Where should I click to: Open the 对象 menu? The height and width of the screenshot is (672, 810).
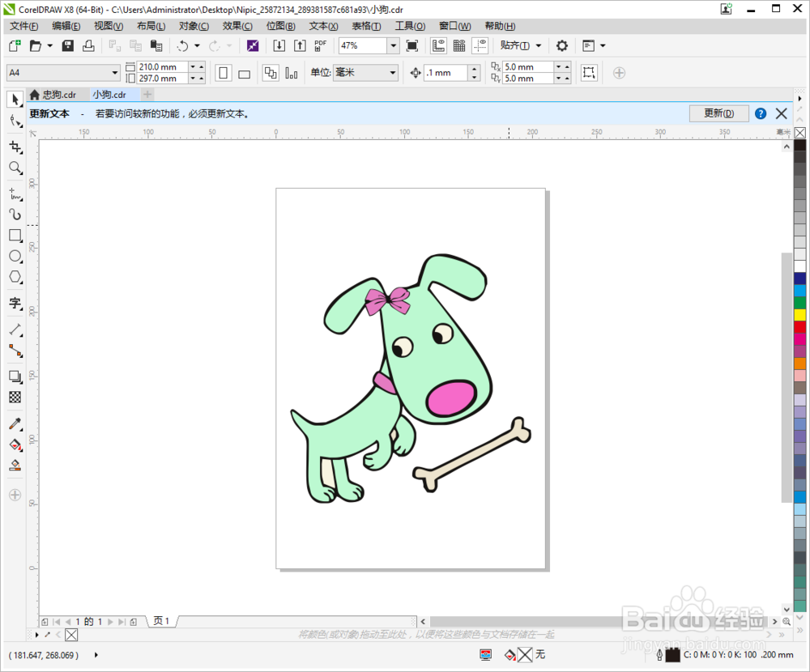click(x=194, y=27)
